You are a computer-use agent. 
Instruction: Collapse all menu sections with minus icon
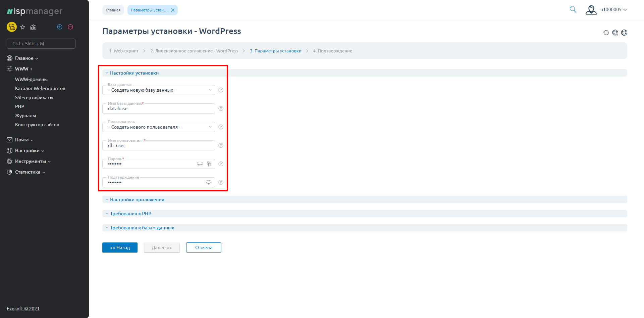70,27
